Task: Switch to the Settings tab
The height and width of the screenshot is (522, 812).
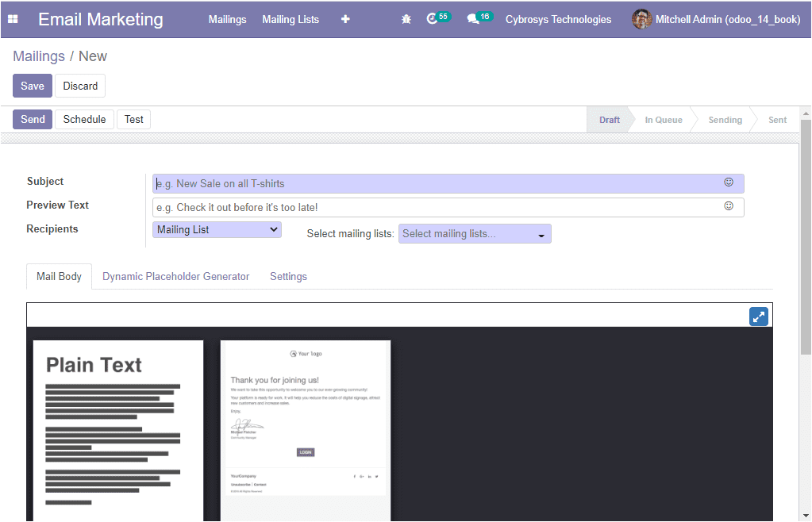Action: [288, 277]
